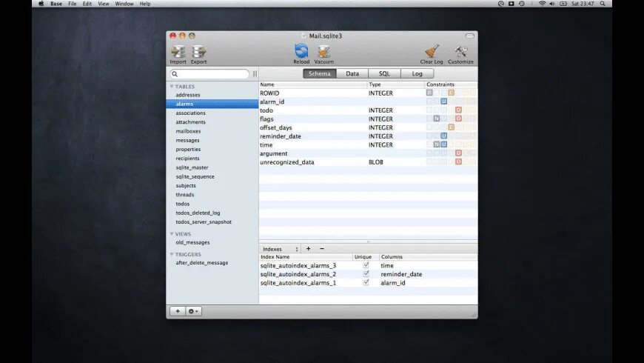Select the sqlite_master table
This screenshot has width=644, height=363.
coord(212,167)
